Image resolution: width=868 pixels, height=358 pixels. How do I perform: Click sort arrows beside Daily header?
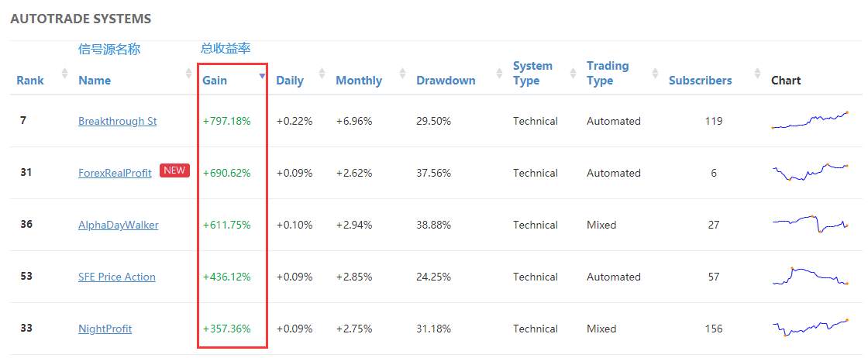tap(322, 73)
